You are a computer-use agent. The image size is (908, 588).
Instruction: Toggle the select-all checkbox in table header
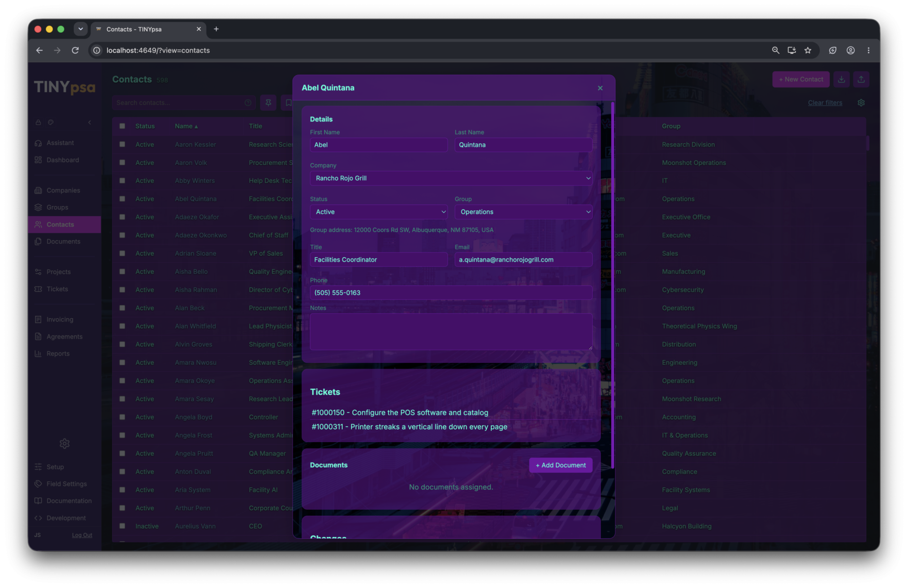[122, 126]
